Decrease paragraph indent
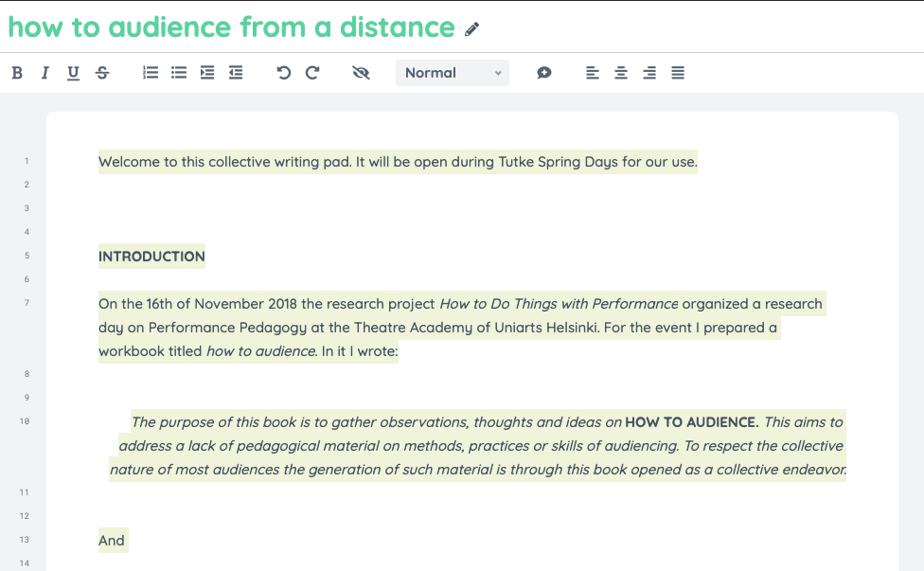 coord(236,73)
